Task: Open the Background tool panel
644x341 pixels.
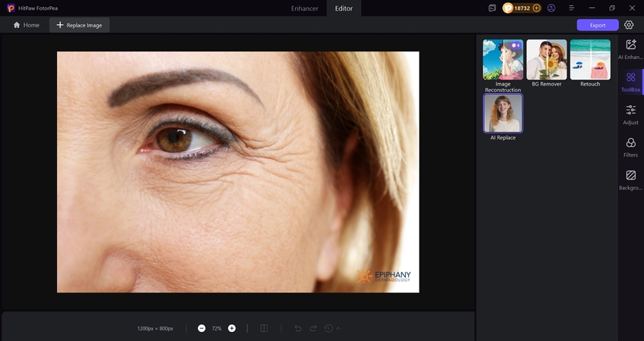Action: [630, 179]
